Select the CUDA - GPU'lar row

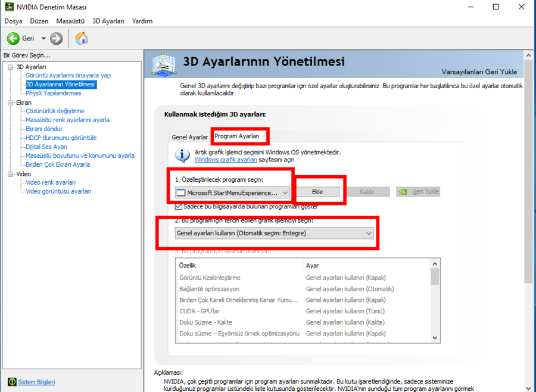click(303, 311)
